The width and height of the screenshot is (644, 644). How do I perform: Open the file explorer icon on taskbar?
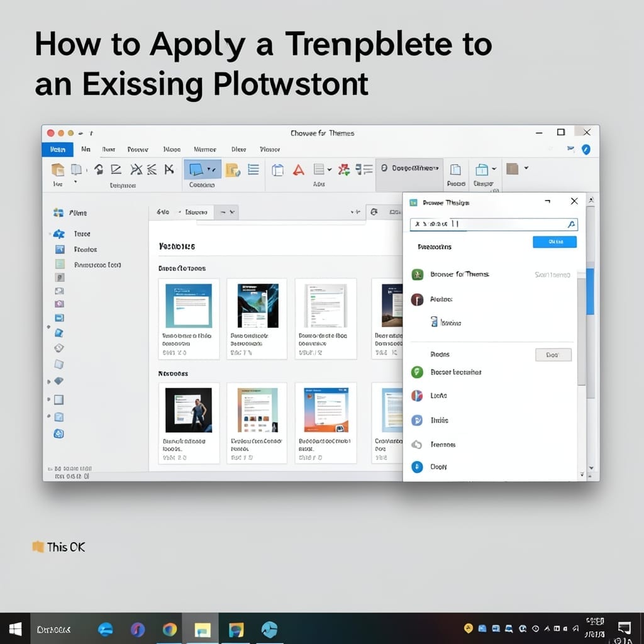click(x=202, y=629)
